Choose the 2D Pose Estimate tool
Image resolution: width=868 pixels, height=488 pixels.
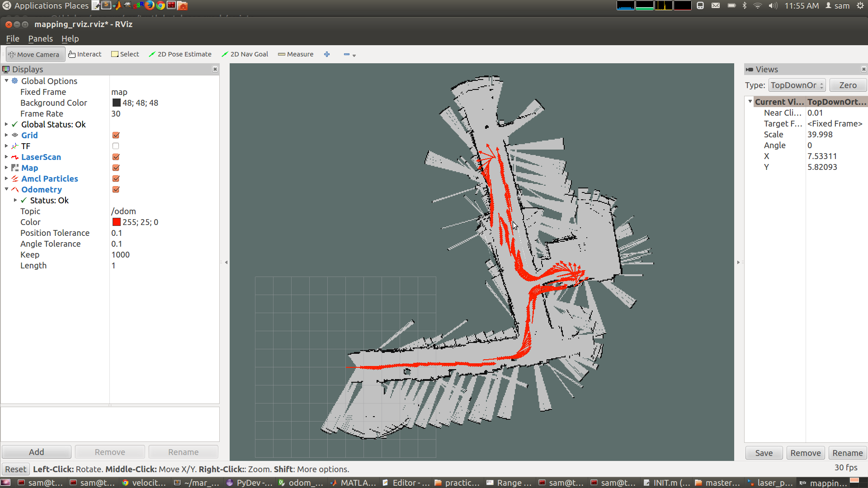[180, 54]
